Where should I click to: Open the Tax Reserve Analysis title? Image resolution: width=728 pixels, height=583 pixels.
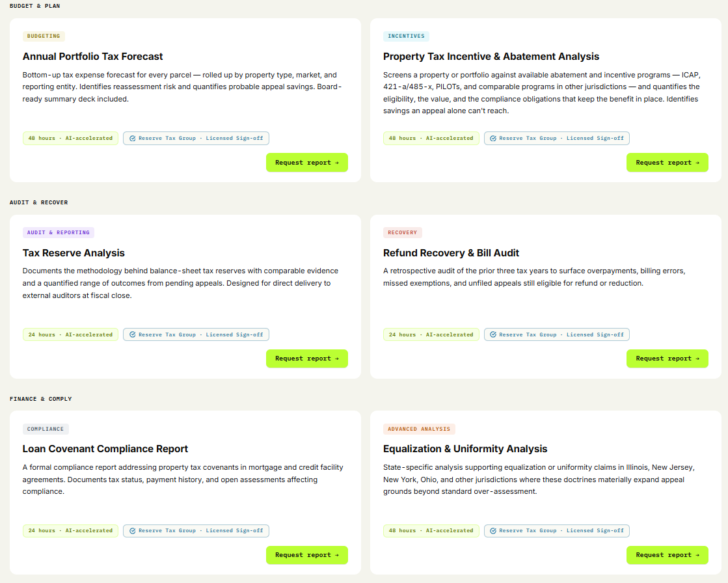pos(74,253)
